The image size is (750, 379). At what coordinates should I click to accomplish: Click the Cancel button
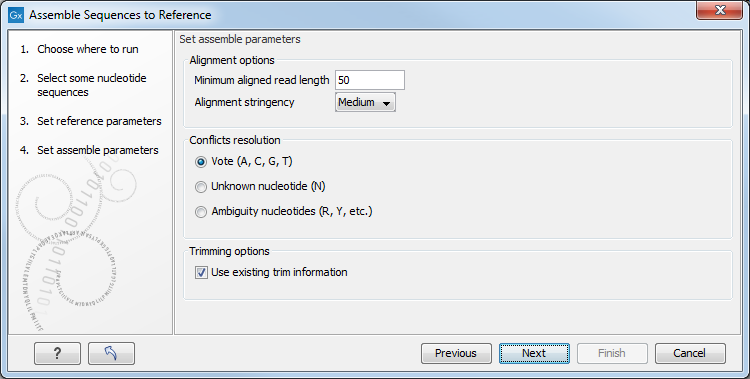pyautogui.click(x=690, y=353)
